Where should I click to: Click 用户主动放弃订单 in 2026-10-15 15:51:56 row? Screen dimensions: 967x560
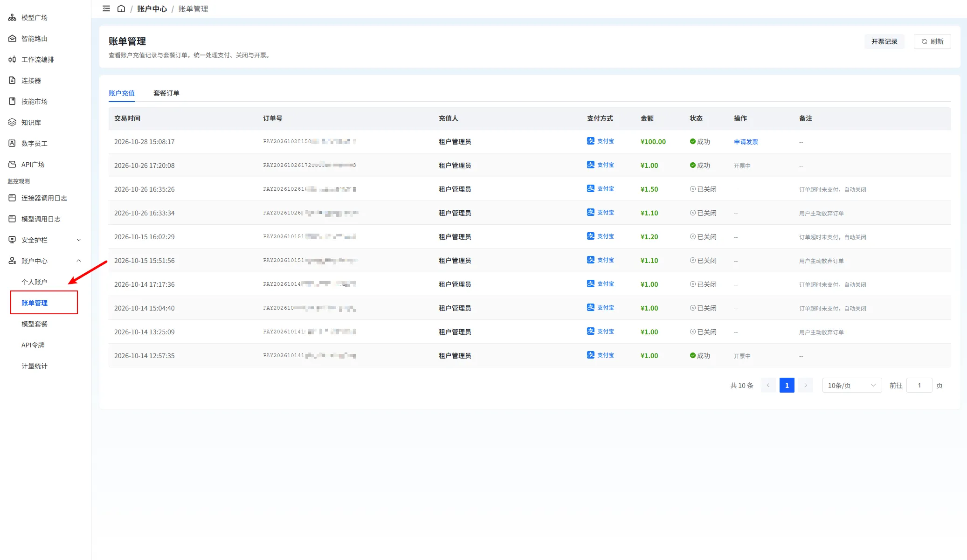[822, 261]
